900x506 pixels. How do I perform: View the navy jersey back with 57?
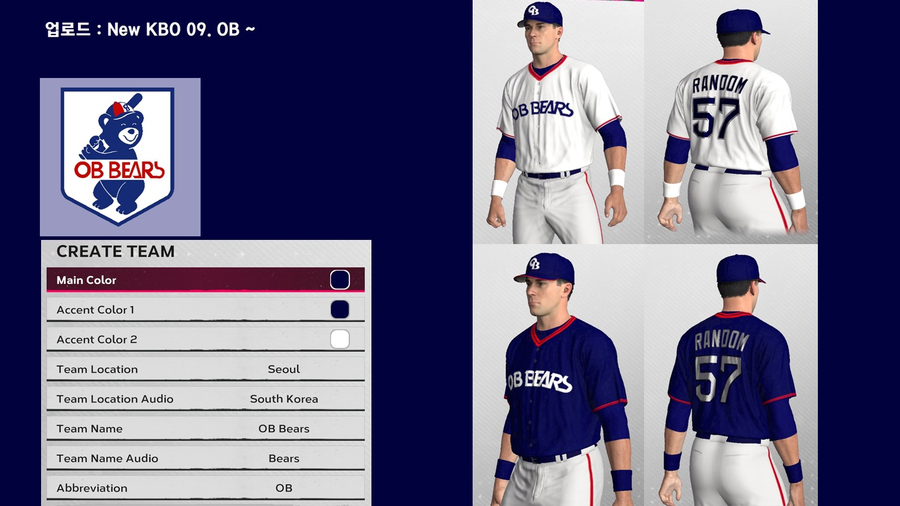point(731,375)
